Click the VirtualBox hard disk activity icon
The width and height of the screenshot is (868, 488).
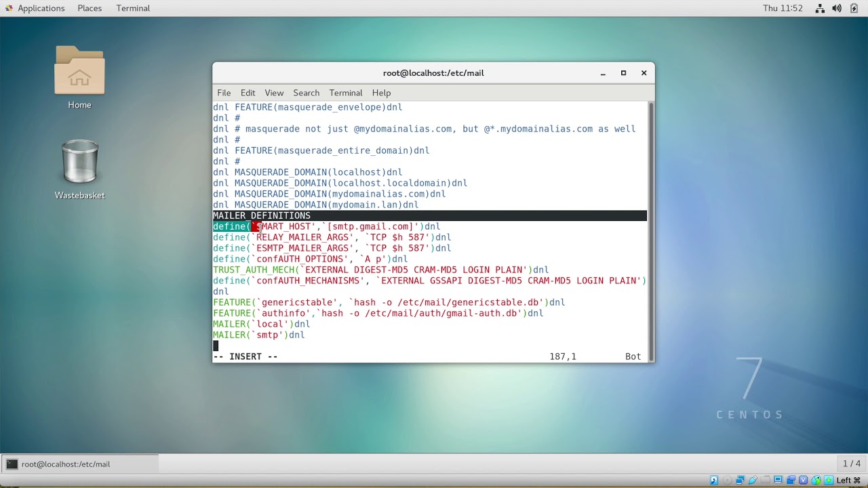[x=714, y=481]
